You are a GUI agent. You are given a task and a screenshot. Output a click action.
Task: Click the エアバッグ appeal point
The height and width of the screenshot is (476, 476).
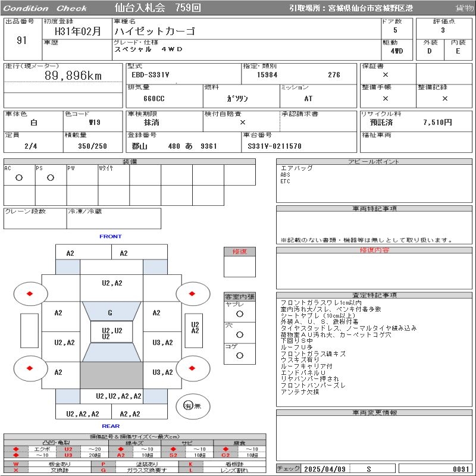pos(296,168)
